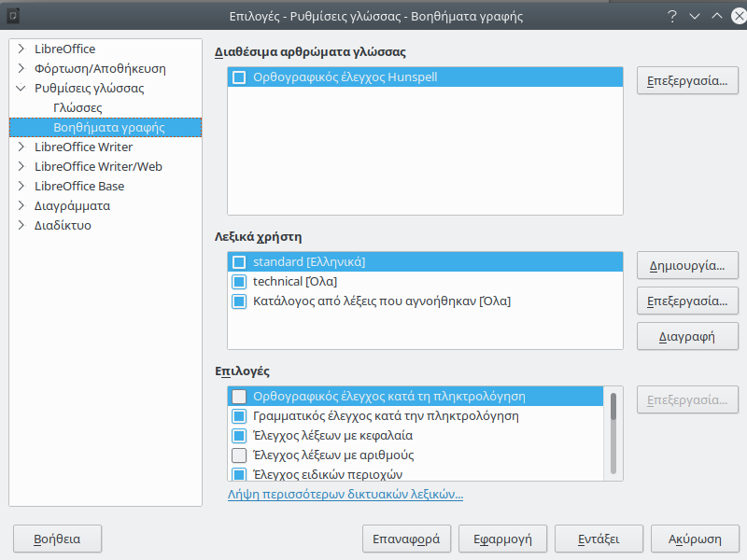Toggle Κατάλογος από λέξεις που αγνοήθηκαν checkbox
Image resolution: width=747 pixels, height=560 pixels.
tap(239, 301)
